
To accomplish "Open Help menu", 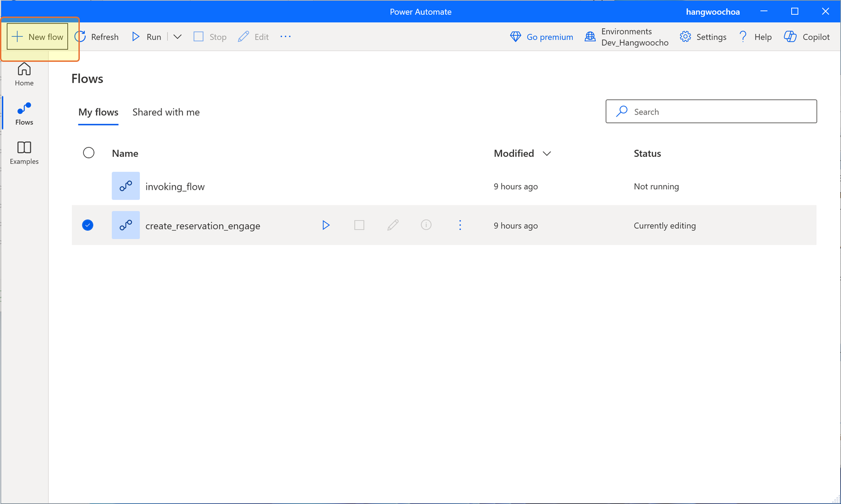I will [x=755, y=37].
